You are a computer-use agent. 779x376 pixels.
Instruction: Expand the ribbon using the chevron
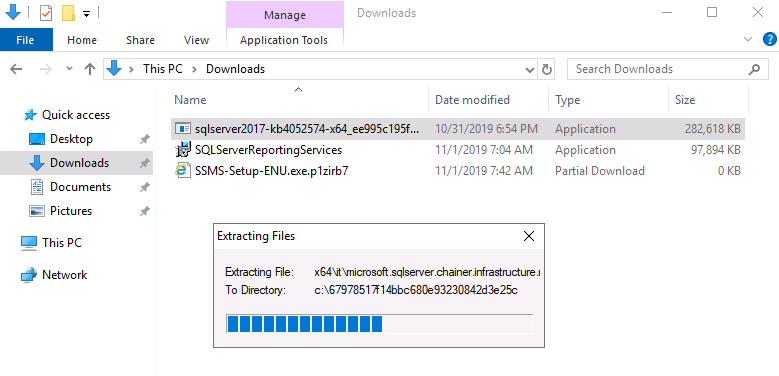748,39
